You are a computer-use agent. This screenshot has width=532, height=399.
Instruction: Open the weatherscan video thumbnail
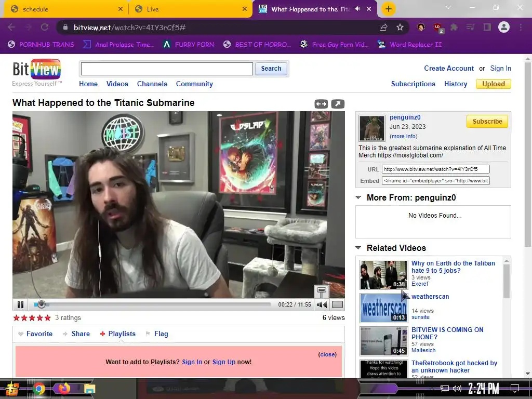click(383, 308)
